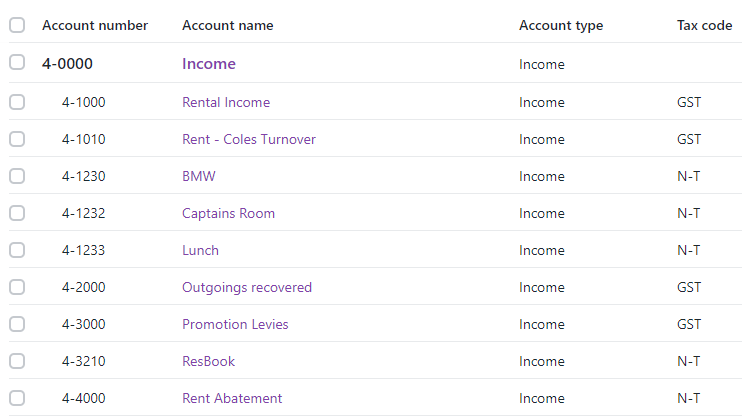
Task: Check the BMW account row checkbox
Action: [x=17, y=176]
